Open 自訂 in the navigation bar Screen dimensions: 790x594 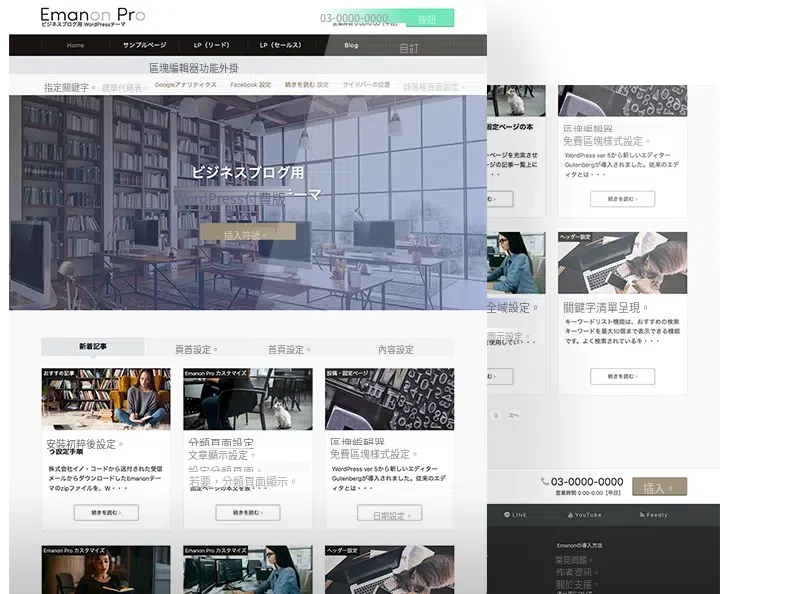point(409,48)
